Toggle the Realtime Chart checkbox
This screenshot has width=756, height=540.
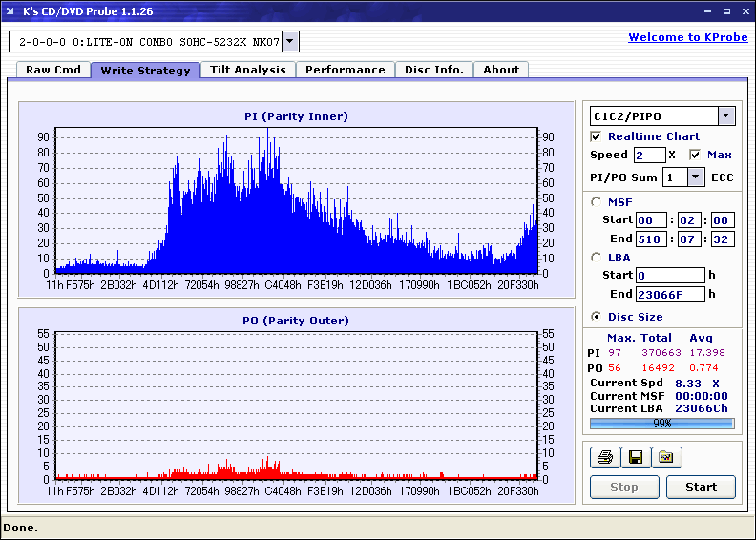597,136
